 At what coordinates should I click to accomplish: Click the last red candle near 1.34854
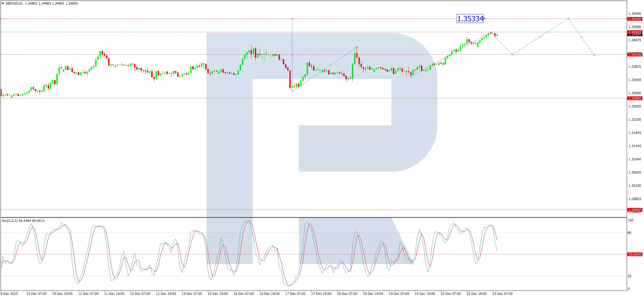pyautogui.click(x=495, y=34)
